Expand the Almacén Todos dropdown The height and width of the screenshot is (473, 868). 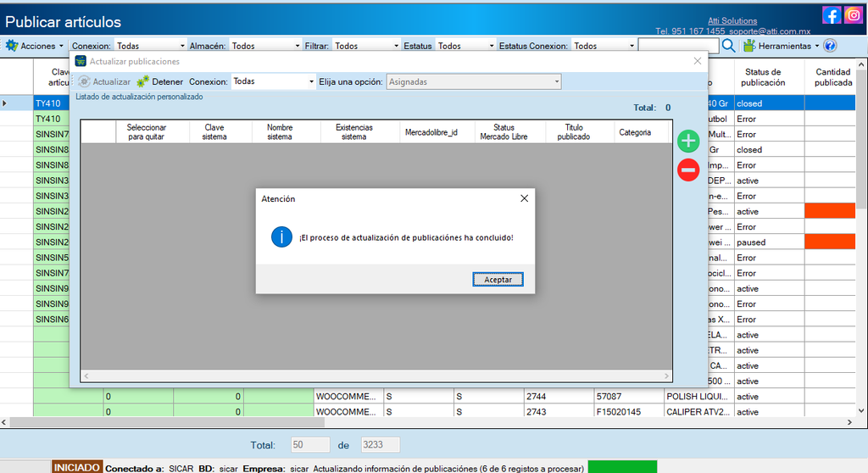[298, 46]
